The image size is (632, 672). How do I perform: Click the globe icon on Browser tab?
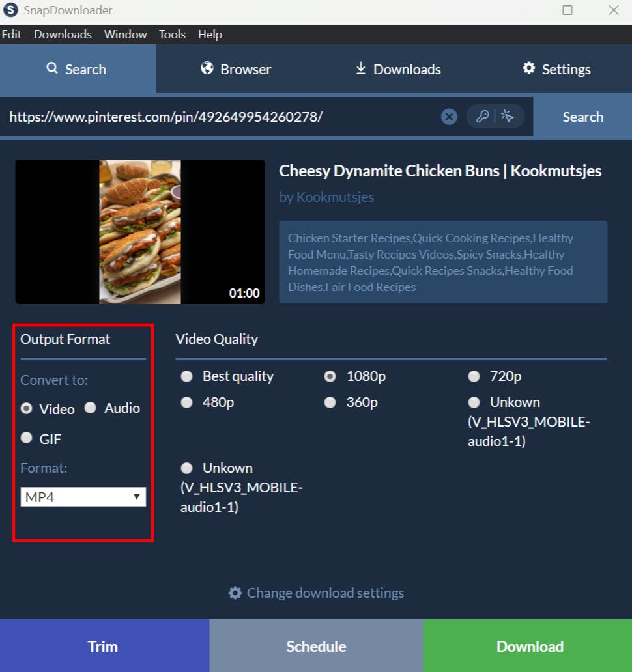[x=207, y=68]
